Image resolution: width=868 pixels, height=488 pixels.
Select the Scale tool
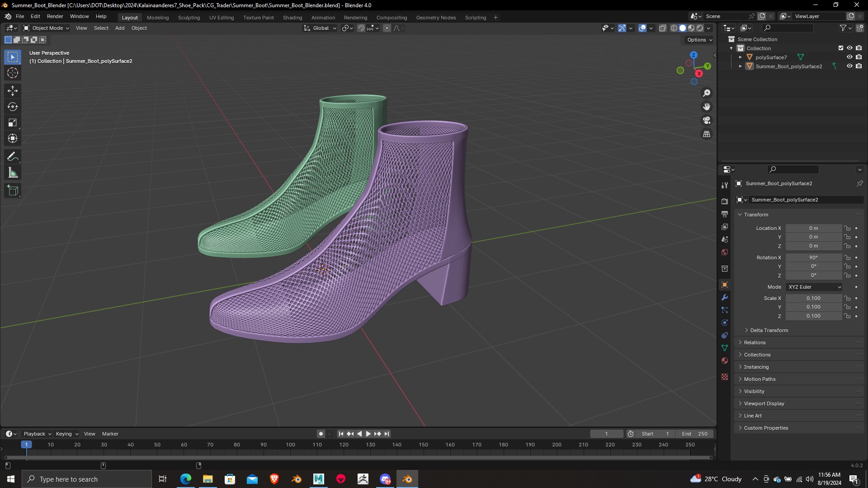pos(13,122)
